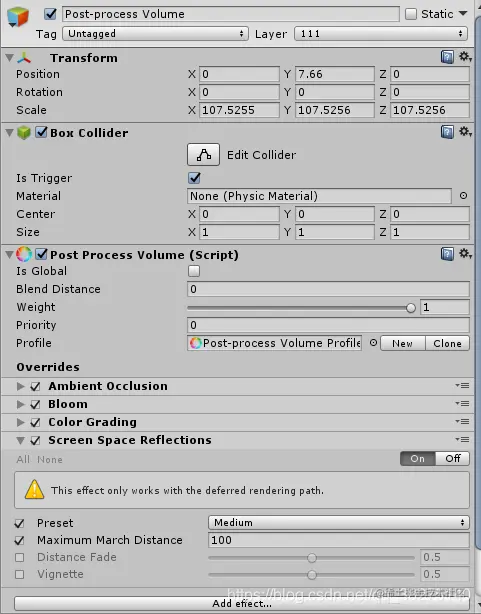
Task: Select All under Screen Space Reflections
Action: [x=23, y=459]
